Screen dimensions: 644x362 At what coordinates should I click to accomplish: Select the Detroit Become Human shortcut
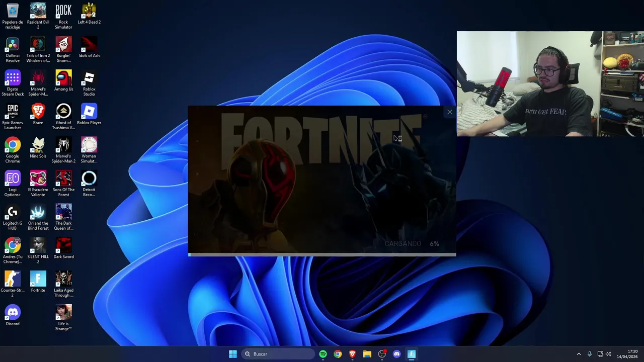[x=89, y=184]
